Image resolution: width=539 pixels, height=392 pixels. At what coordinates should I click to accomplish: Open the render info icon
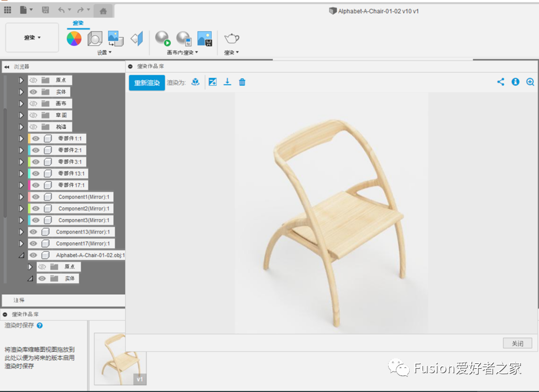[515, 82]
